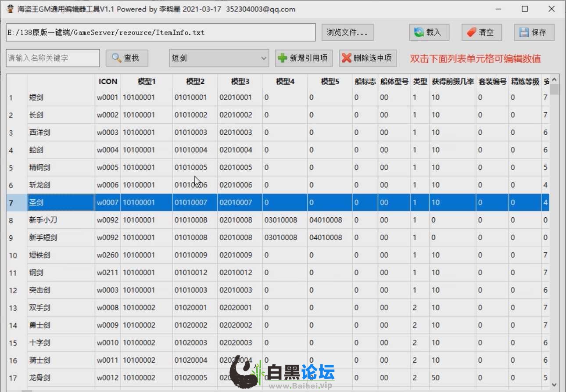Screen dimensions: 566x392
Task: Click the 浏览文件... browse button
Action: pyautogui.click(x=347, y=32)
